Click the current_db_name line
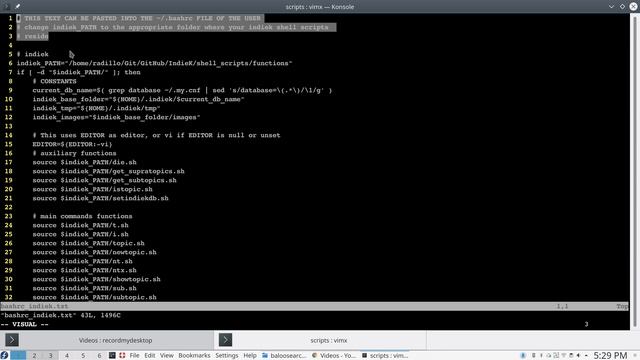 (182, 90)
